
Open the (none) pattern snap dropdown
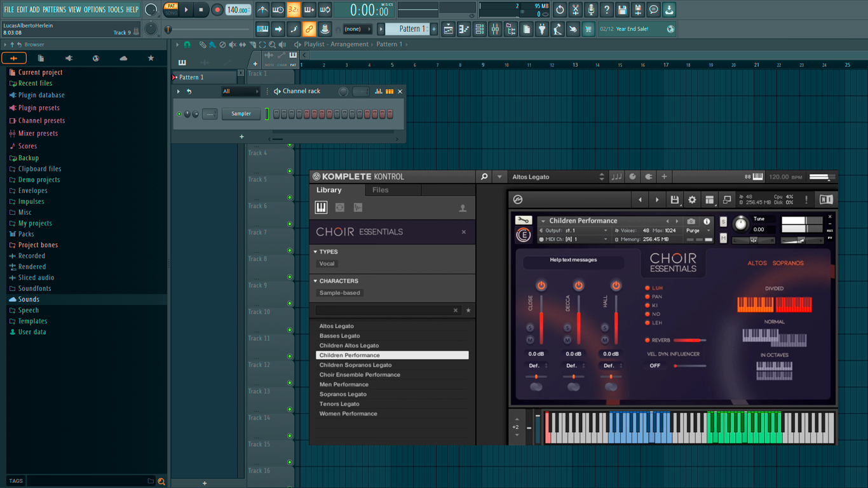pos(357,29)
